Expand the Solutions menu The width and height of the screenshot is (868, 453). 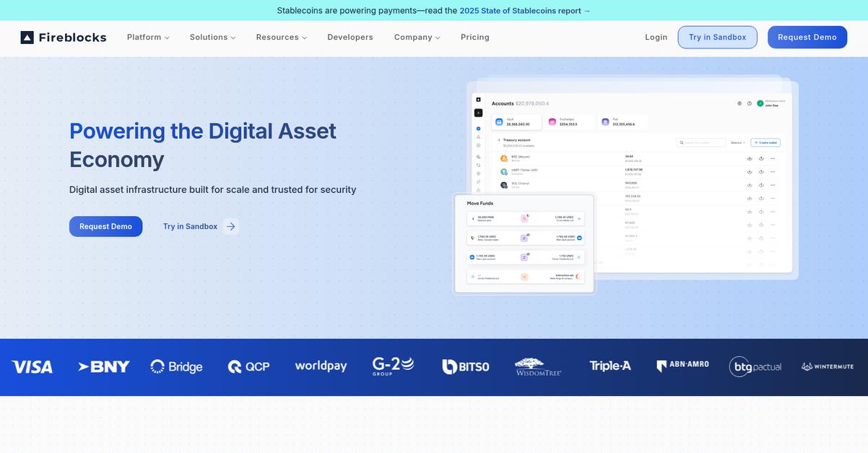(x=212, y=37)
